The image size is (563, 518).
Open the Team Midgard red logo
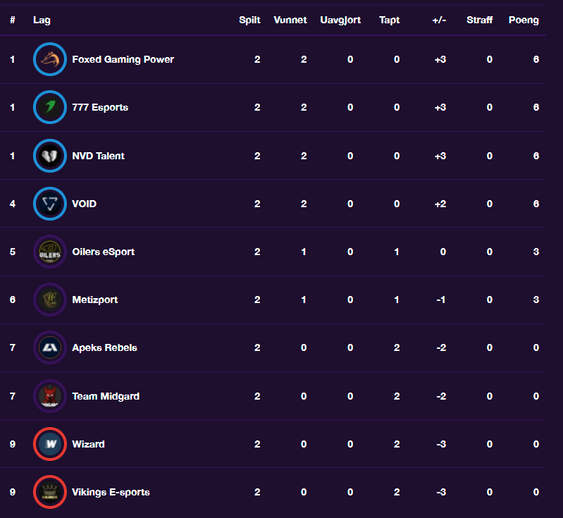click(x=50, y=396)
